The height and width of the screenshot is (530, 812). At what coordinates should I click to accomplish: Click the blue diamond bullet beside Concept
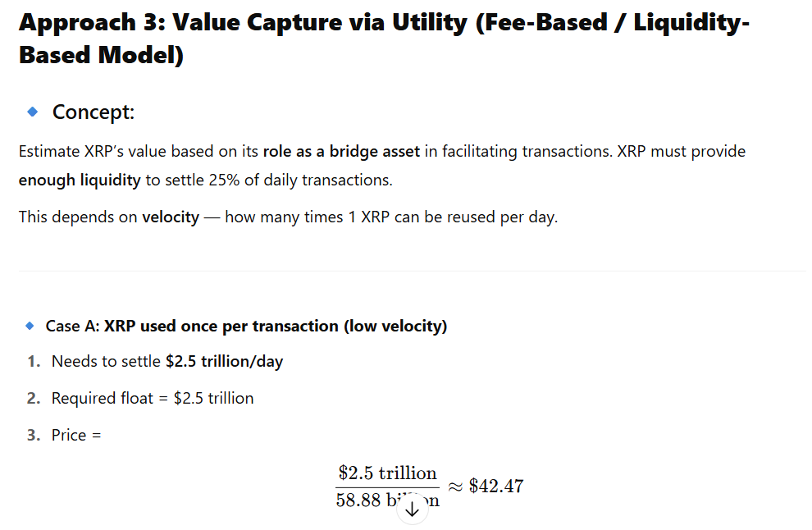coord(33,110)
